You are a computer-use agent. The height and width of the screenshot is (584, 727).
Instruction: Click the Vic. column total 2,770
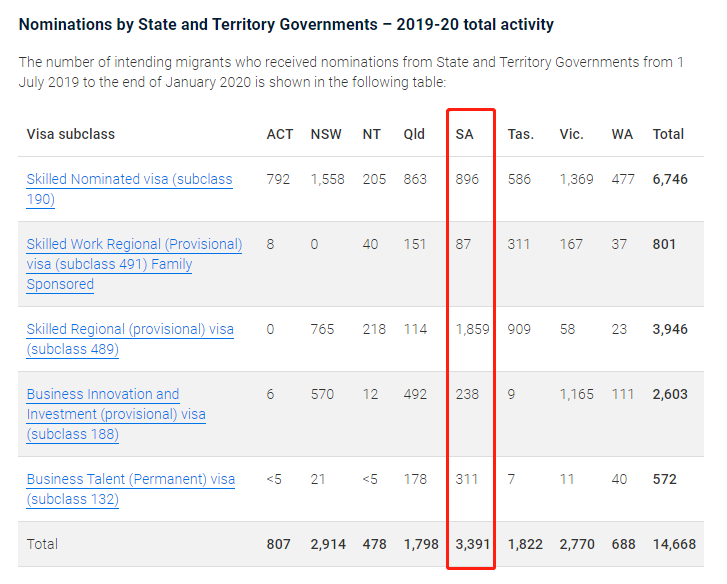[x=577, y=544]
